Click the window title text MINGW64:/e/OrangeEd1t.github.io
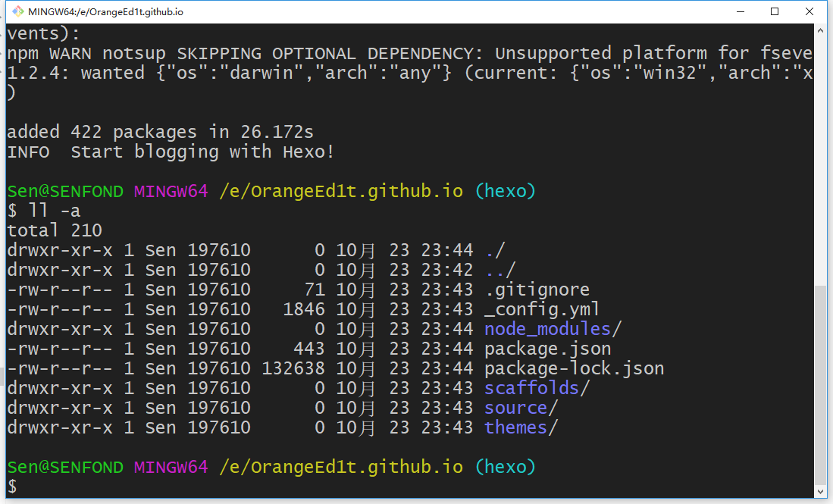 coord(105,12)
